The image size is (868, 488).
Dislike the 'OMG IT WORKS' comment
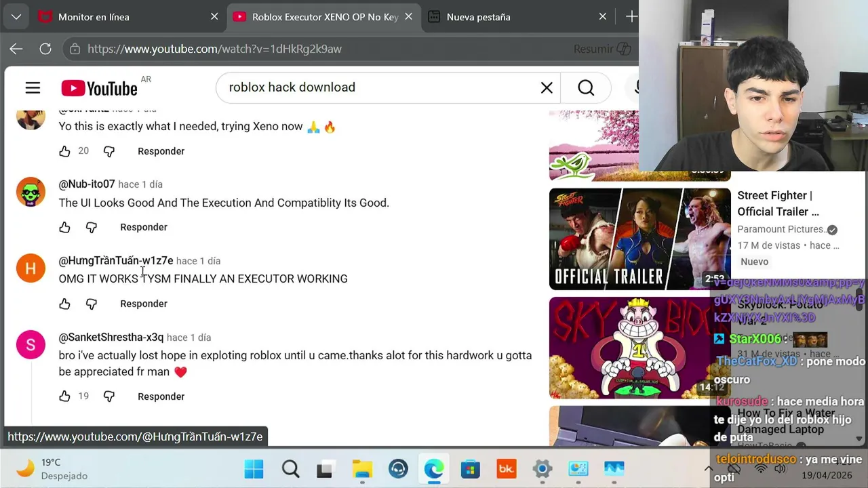coord(92,304)
